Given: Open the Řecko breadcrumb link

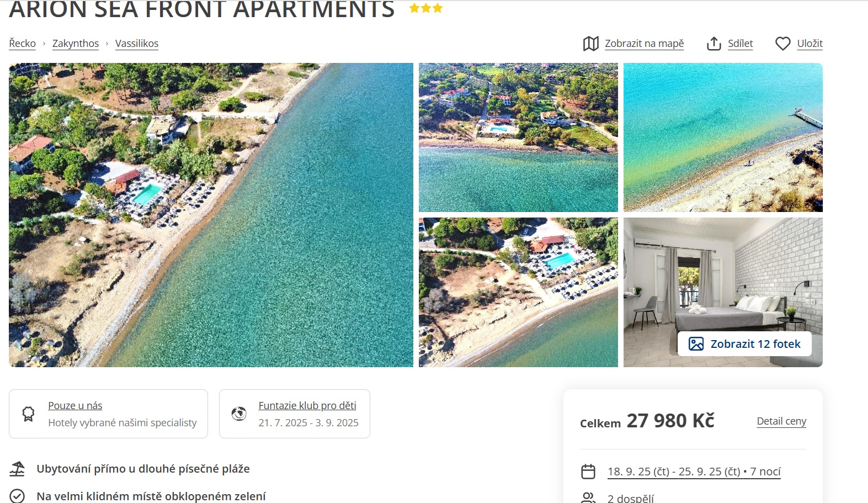Looking at the screenshot, I should 23,44.
